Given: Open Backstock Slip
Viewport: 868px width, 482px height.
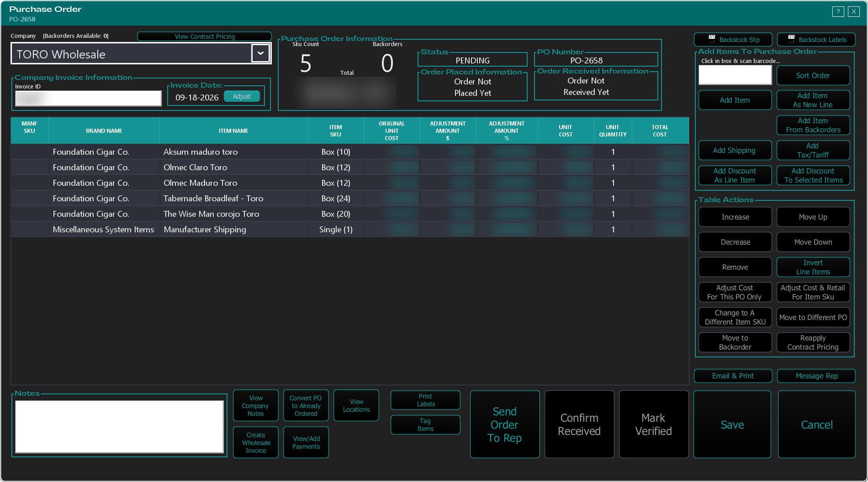Looking at the screenshot, I should [x=733, y=40].
